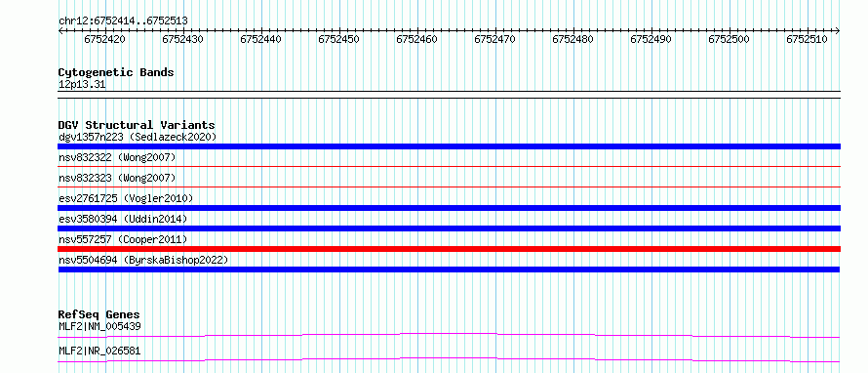This screenshot has height=373, width=868.
Task: Click the blue bar for nsv5504694
Action: (x=449, y=269)
